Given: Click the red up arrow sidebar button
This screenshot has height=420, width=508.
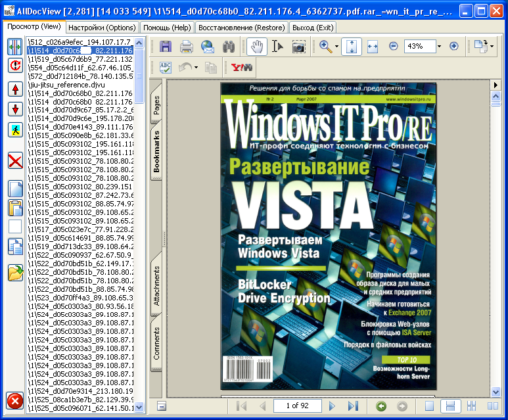Looking at the screenshot, I should [15, 89].
